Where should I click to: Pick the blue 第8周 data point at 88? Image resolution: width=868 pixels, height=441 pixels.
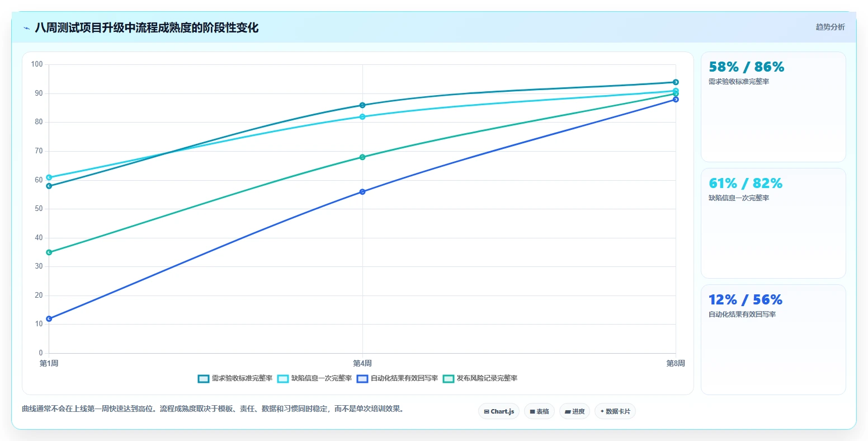pos(676,100)
